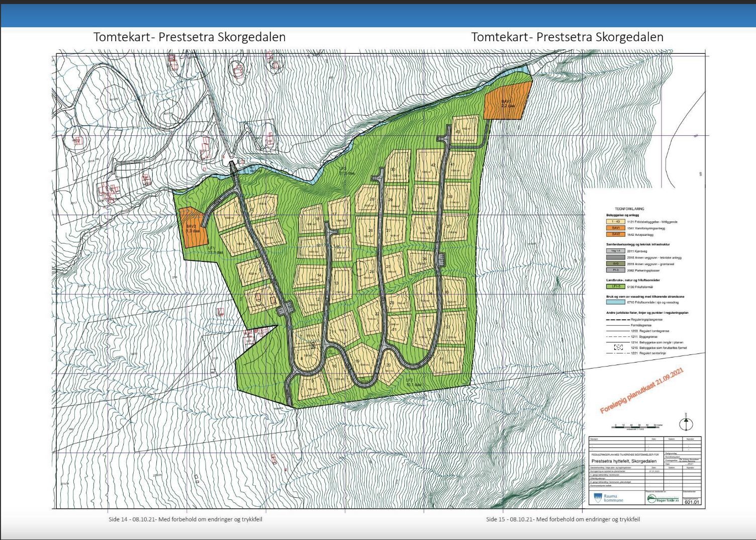The height and width of the screenshot is (540, 756).
Task: Click the north arrow compass symbol
Action: tap(686, 423)
